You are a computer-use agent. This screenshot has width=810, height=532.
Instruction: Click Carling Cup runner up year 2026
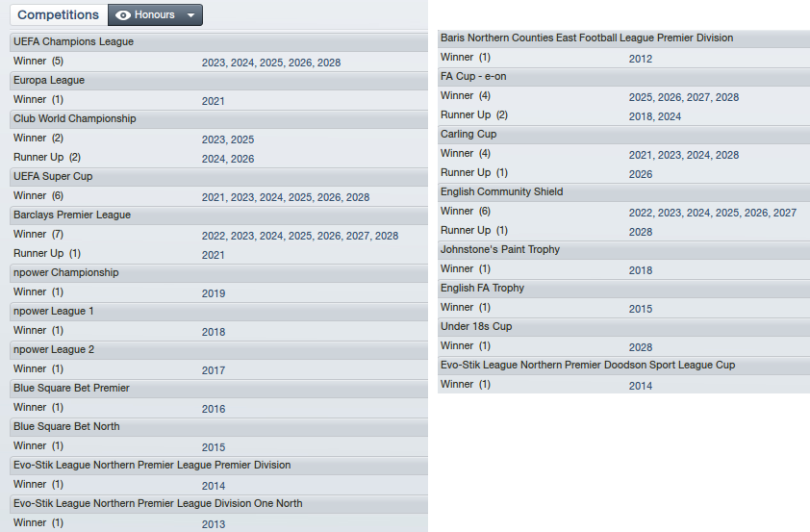(x=641, y=174)
